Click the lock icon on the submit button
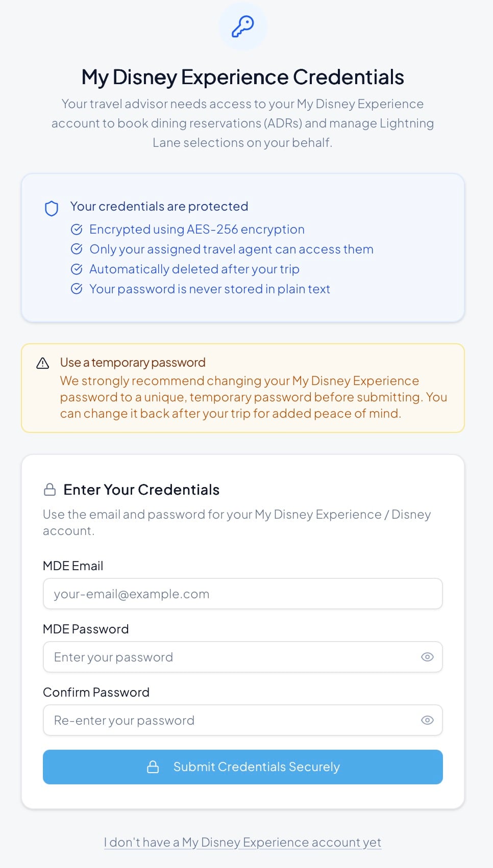493x868 pixels. (x=153, y=767)
